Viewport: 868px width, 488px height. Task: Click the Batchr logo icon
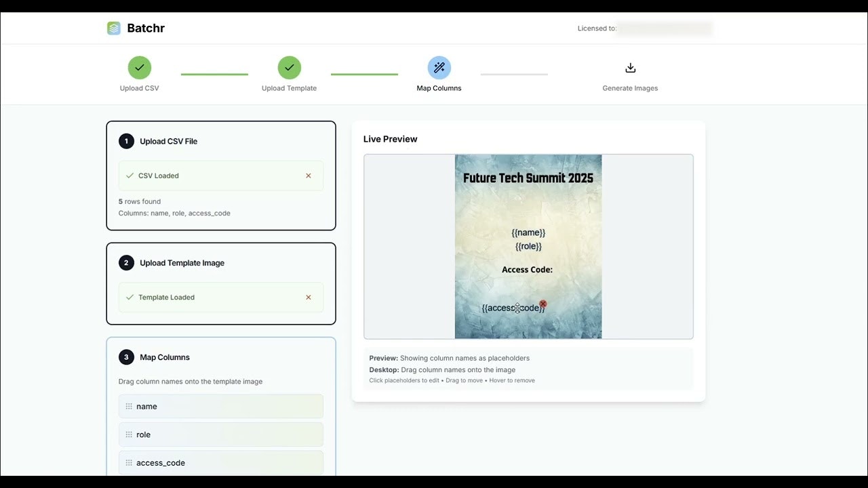(x=114, y=28)
